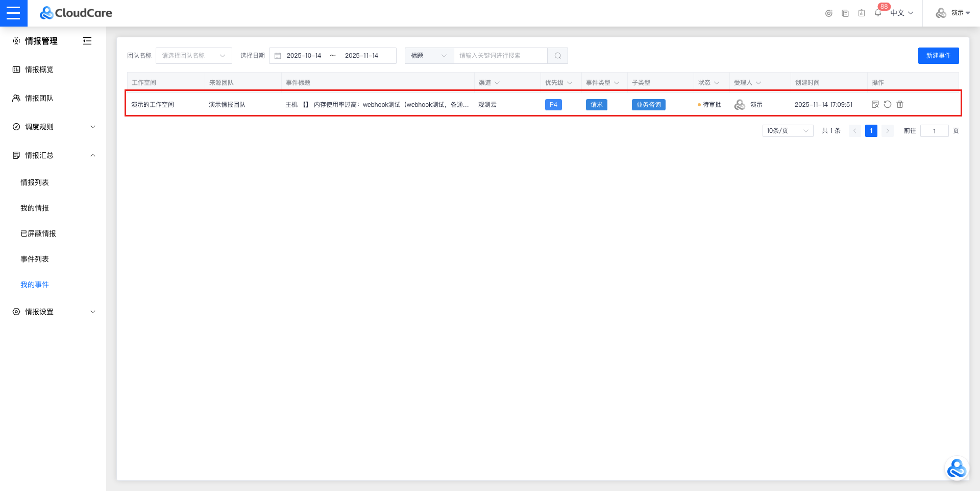Delete the event using the trash icon
980x491 pixels.
[900, 104]
